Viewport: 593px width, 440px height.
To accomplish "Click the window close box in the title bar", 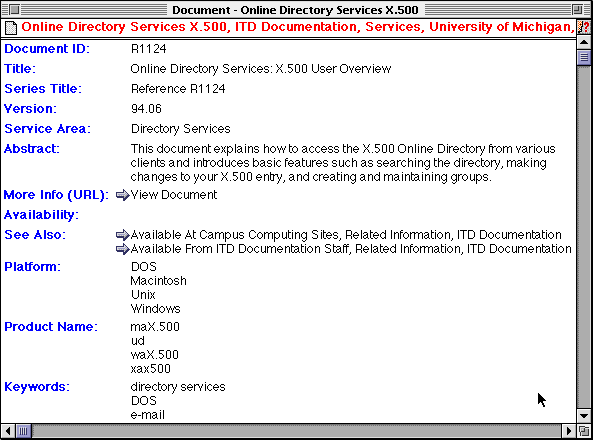I will (14, 9).
